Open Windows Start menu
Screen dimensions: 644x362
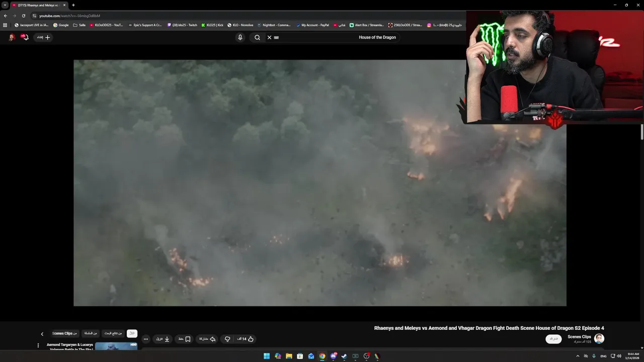pos(267,356)
